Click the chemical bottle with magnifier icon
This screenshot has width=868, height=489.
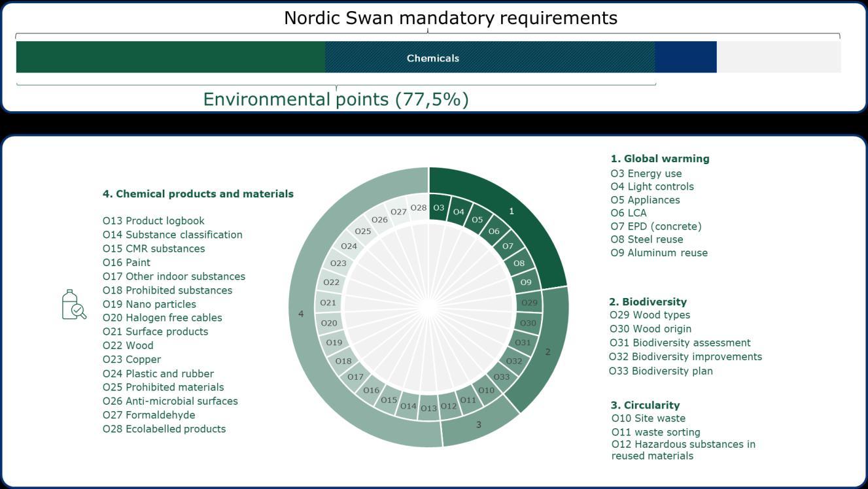[74, 305]
